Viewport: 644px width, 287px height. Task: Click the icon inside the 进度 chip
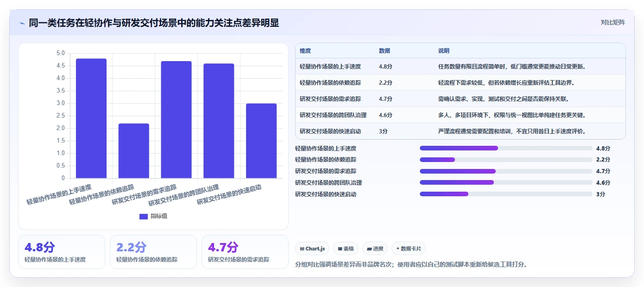click(369, 249)
